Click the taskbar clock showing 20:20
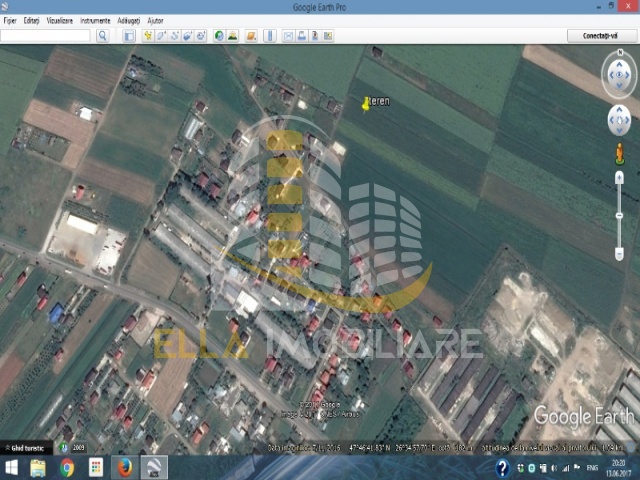Viewport: 640px width, 480px height. (x=618, y=468)
